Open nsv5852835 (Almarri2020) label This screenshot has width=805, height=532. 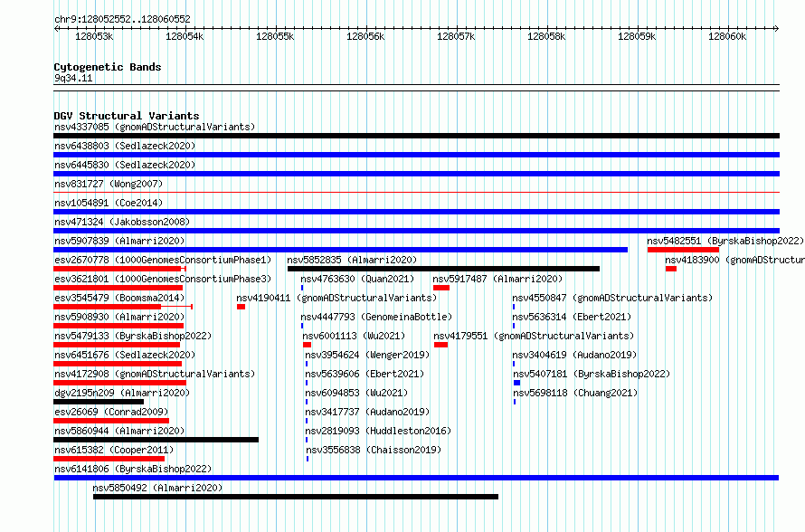[352, 260]
